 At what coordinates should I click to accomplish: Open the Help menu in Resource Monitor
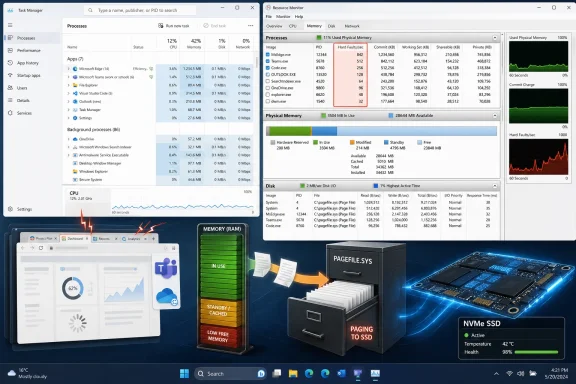[299, 17]
